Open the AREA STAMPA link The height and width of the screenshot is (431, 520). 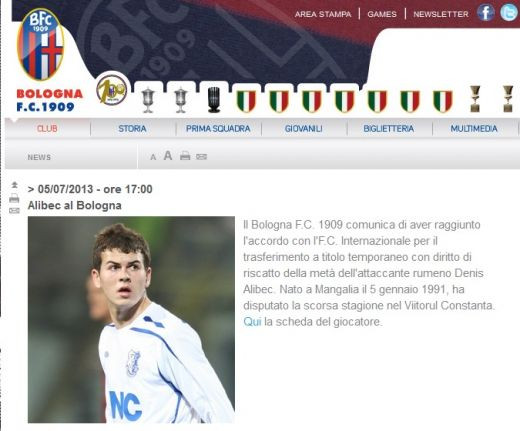[x=323, y=14]
